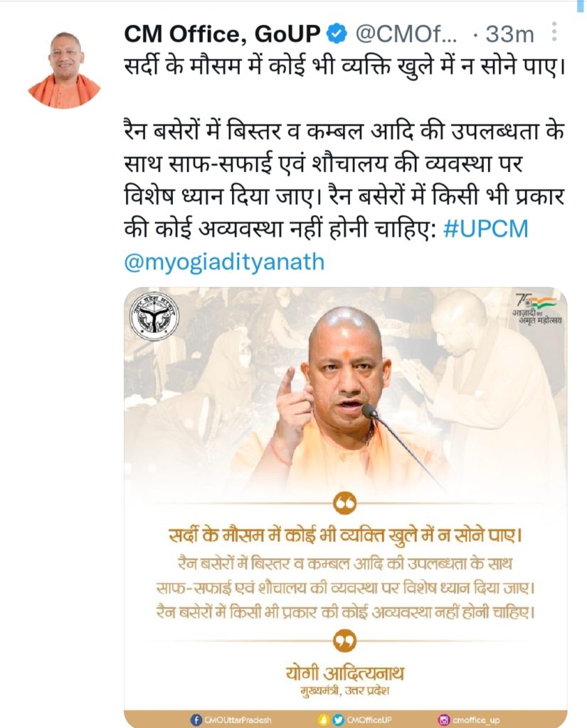Click the Facebook icon beside CMOUttarPradesh
This screenshot has width=587, height=728.
196,719
